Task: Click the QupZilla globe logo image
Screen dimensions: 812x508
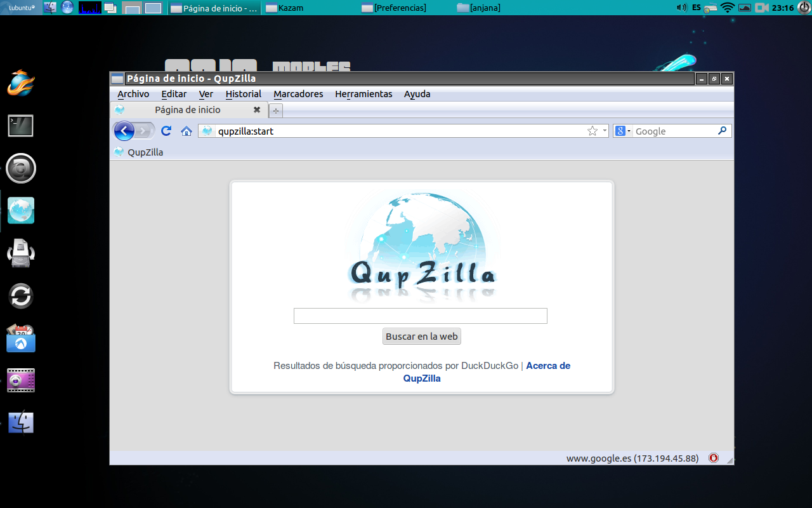Action: click(x=422, y=246)
